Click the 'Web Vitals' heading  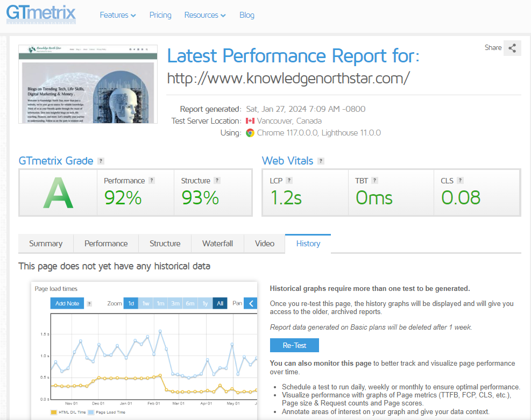tap(287, 161)
